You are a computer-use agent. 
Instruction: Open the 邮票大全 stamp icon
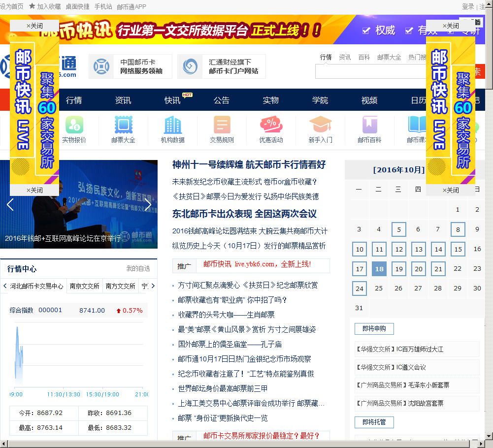coord(124,125)
